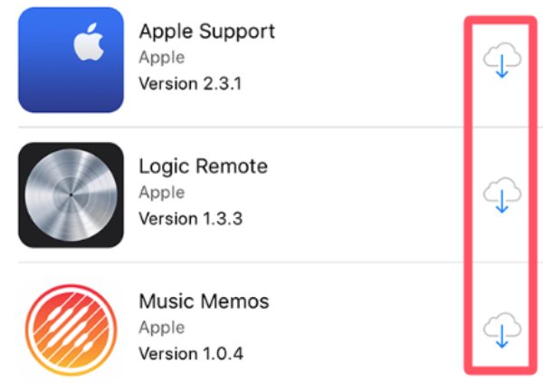543x392 pixels.
Task: Open the Apple Support app icon
Action: coord(71,60)
